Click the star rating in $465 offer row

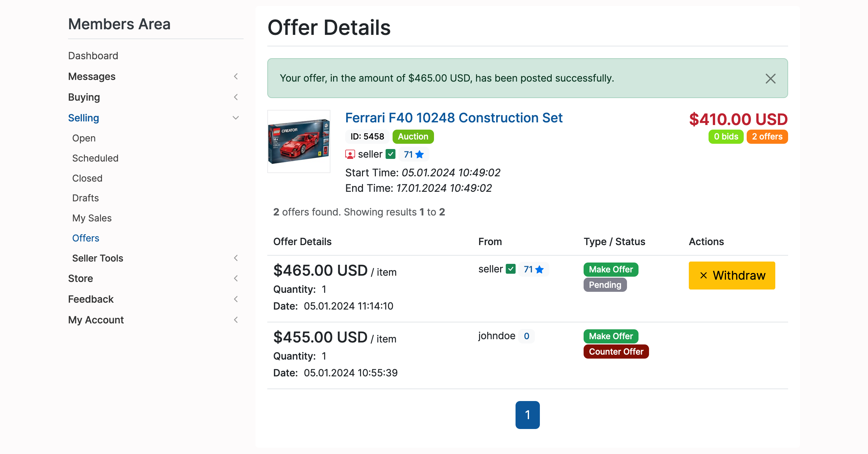(x=539, y=269)
